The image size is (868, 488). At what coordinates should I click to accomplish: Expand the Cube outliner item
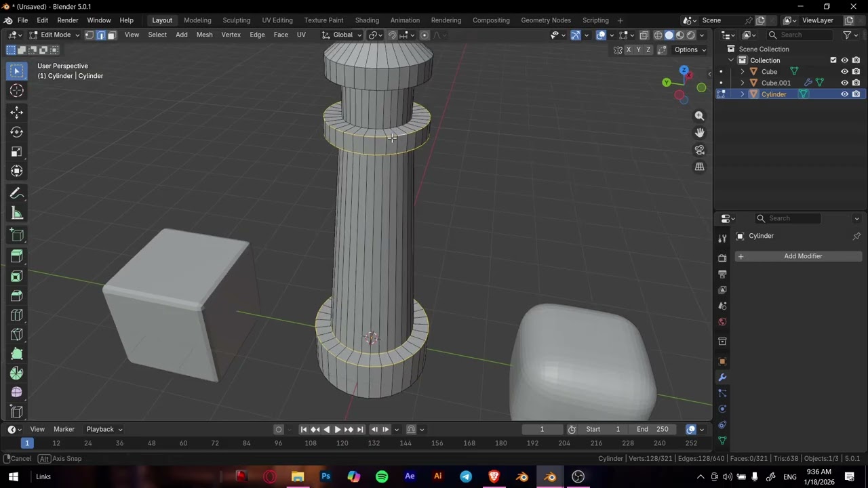(x=742, y=71)
